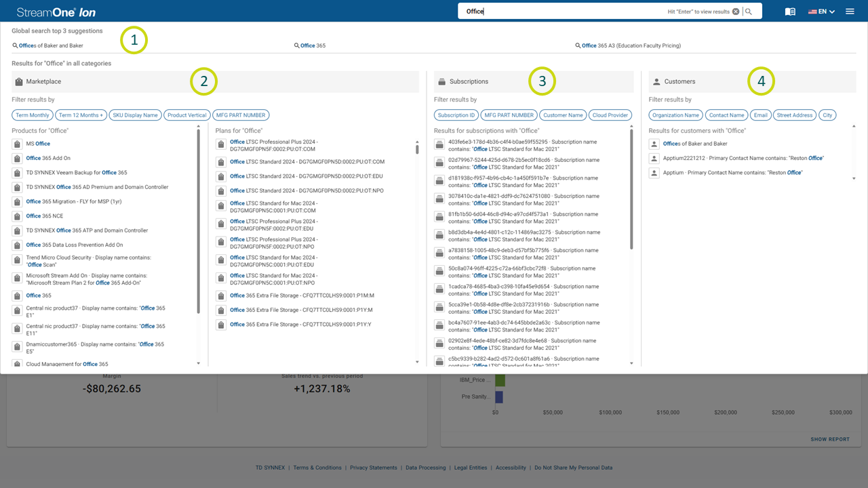Click bag icon beside Dnamiccustomer365
The height and width of the screenshot is (488, 868).
pyautogui.click(x=17, y=348)
